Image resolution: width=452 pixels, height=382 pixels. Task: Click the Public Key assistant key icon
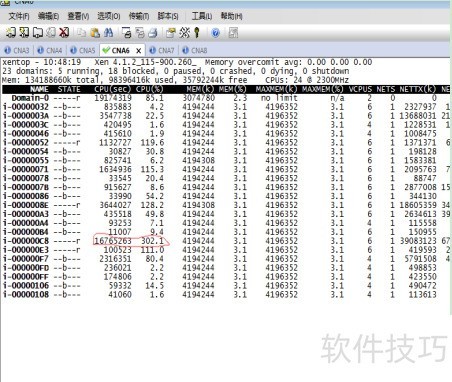197,33
